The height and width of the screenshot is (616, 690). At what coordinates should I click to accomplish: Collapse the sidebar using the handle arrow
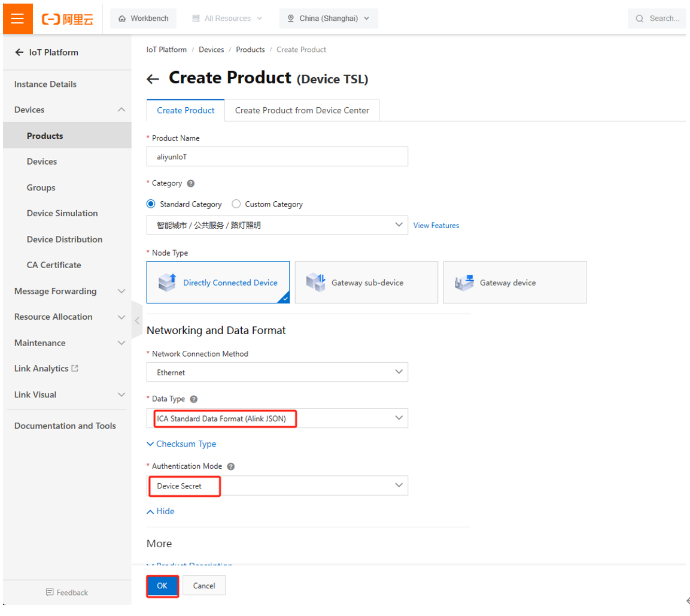pos(137,320)
